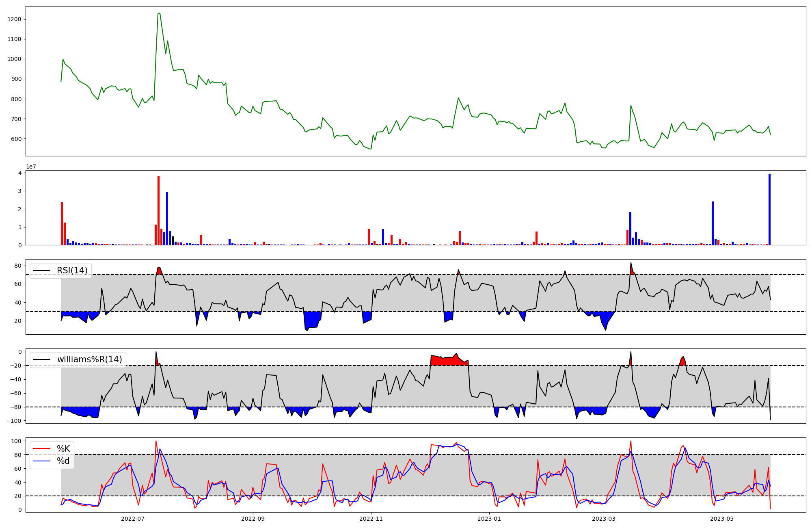Click the RSI(14) legend label
The image size is (812, 528).
(72, 270)
